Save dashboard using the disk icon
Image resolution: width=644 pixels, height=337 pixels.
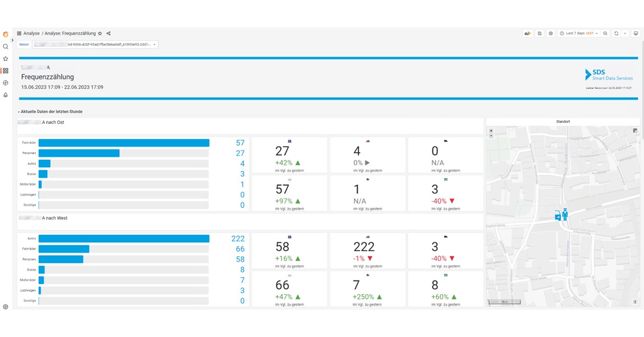click(x=540, y=34)
